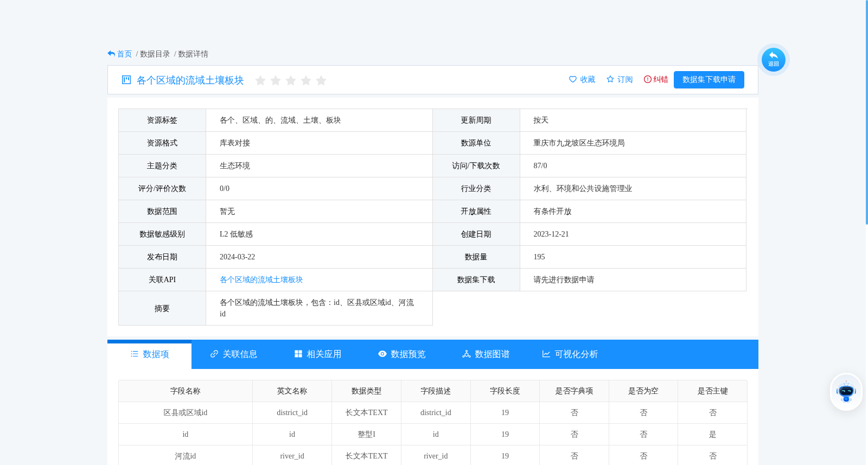
Task: Click the 英文名称 column header
Action: point(292,391)
